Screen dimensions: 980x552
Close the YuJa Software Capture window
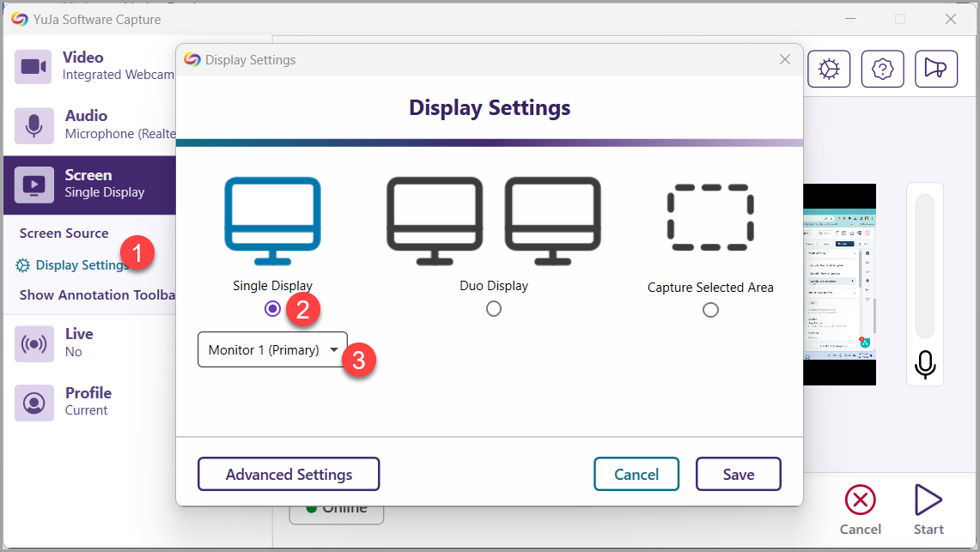[951, 20]
